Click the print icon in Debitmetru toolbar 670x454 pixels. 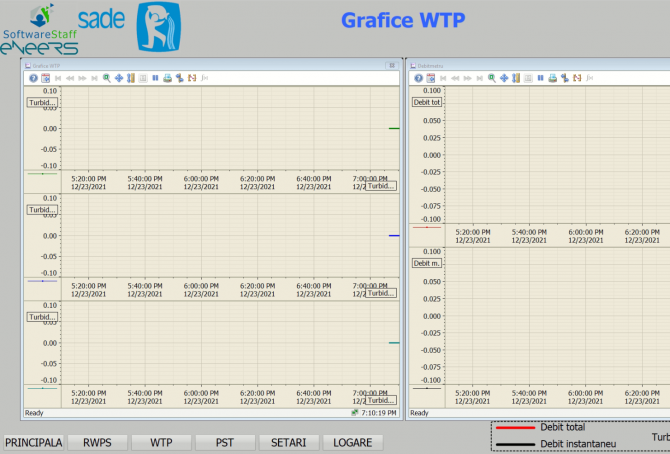552,78
